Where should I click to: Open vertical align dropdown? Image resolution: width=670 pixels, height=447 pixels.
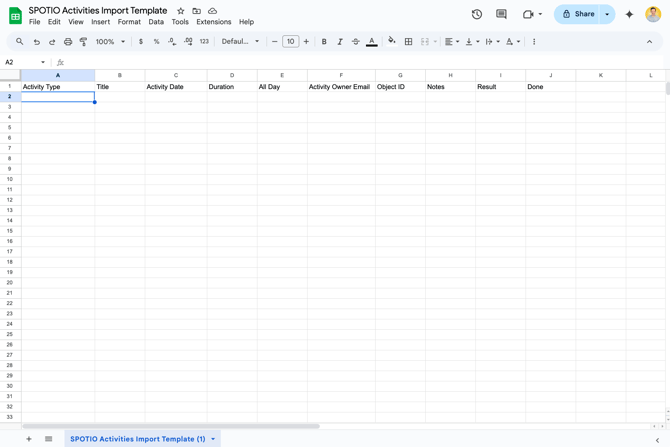pyautogui.click(x=472, y=41)
